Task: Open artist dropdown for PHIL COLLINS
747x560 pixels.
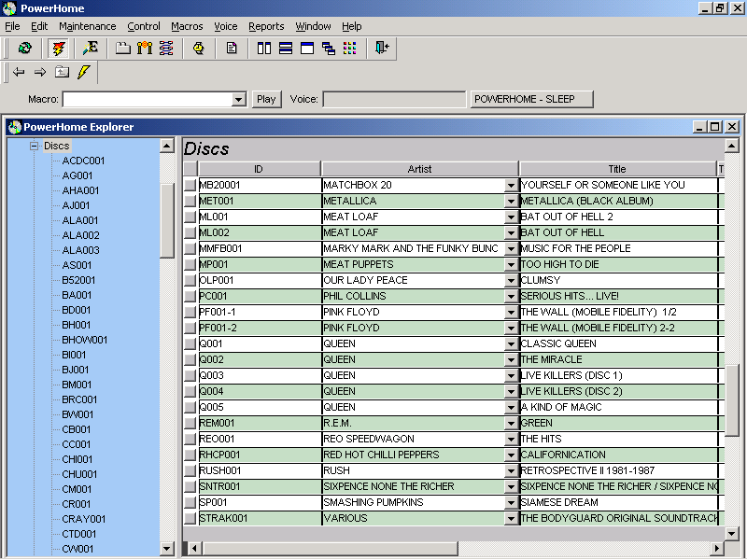Action: pos(511,296)
